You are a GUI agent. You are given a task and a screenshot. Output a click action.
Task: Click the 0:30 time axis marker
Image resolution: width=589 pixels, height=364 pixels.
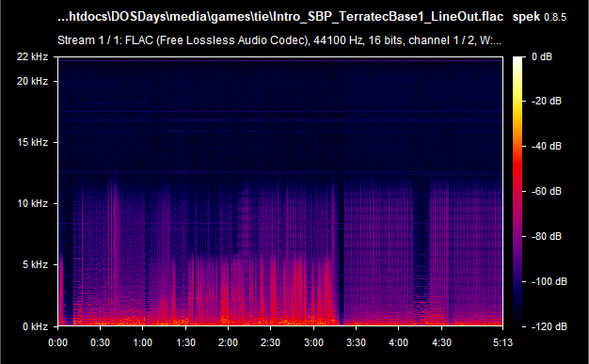tap(101, 342)
